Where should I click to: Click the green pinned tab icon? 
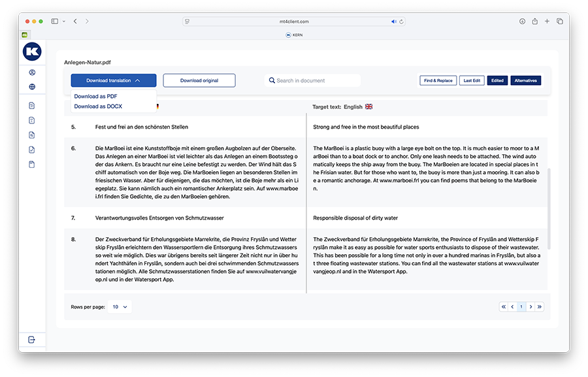click(25, 35)
